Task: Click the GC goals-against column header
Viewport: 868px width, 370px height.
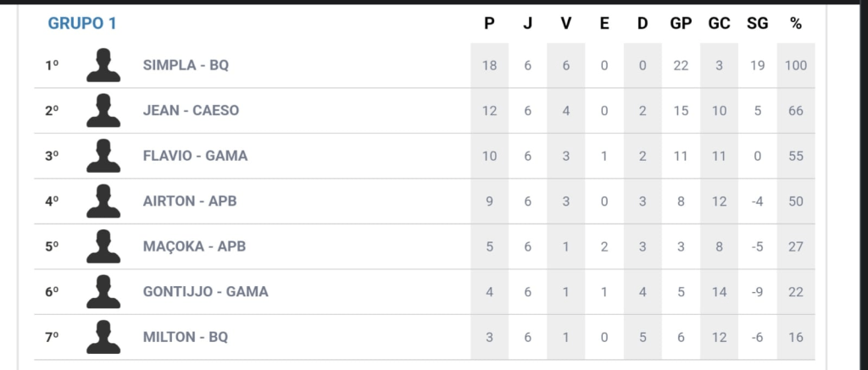Action: coord(719,24)
